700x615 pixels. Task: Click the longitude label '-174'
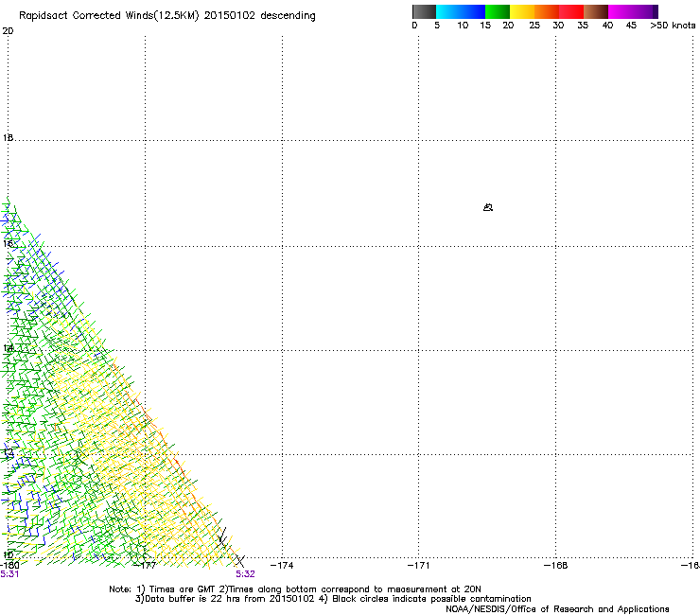[282, 566]
